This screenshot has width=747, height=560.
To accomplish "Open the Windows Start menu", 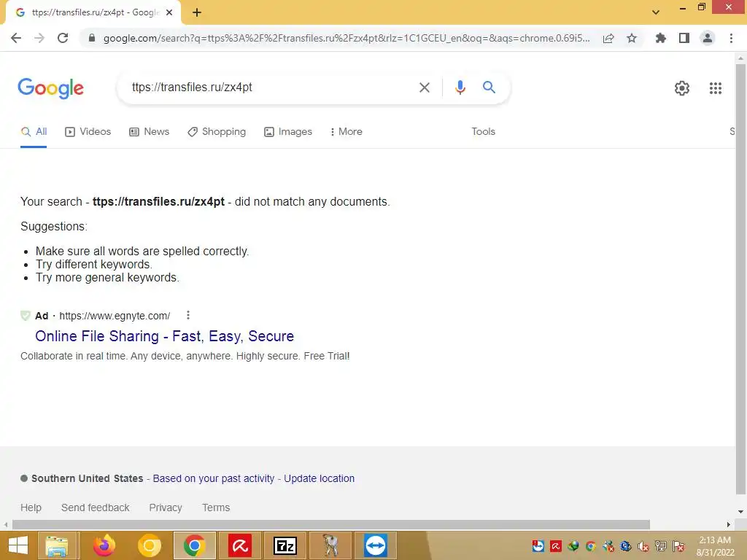I will 18,545.
